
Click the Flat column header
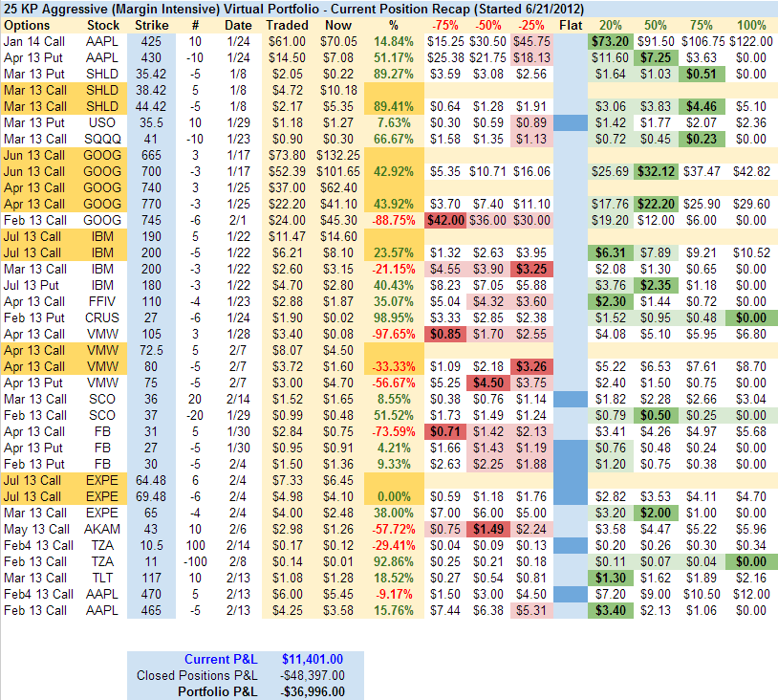tap(570, 24)
